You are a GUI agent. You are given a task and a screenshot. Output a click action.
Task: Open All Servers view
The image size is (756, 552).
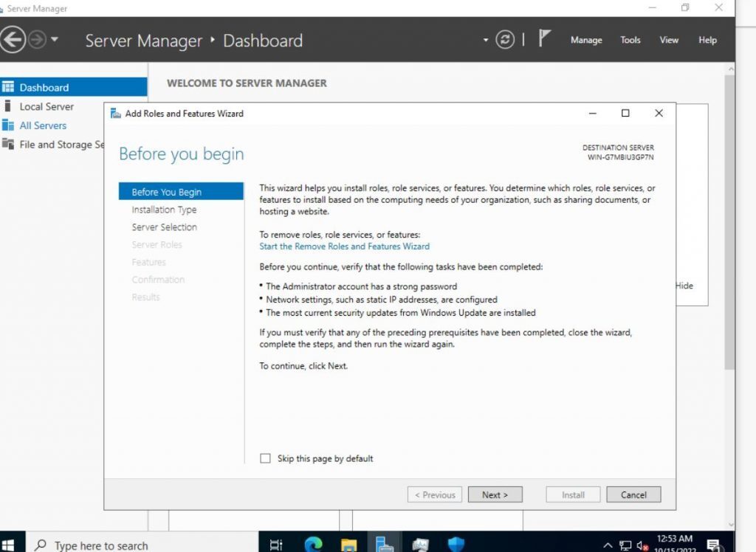click(42, 125)
